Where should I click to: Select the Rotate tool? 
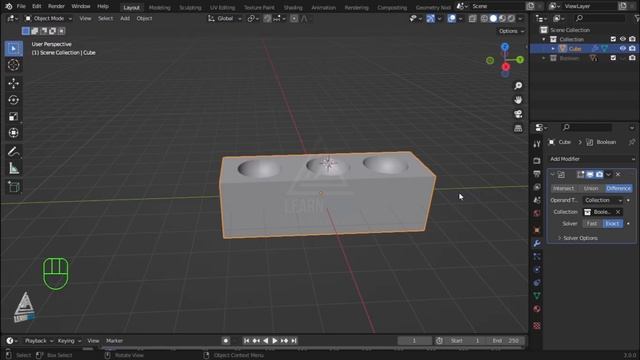pyautogui.click(x=13, y=100)
